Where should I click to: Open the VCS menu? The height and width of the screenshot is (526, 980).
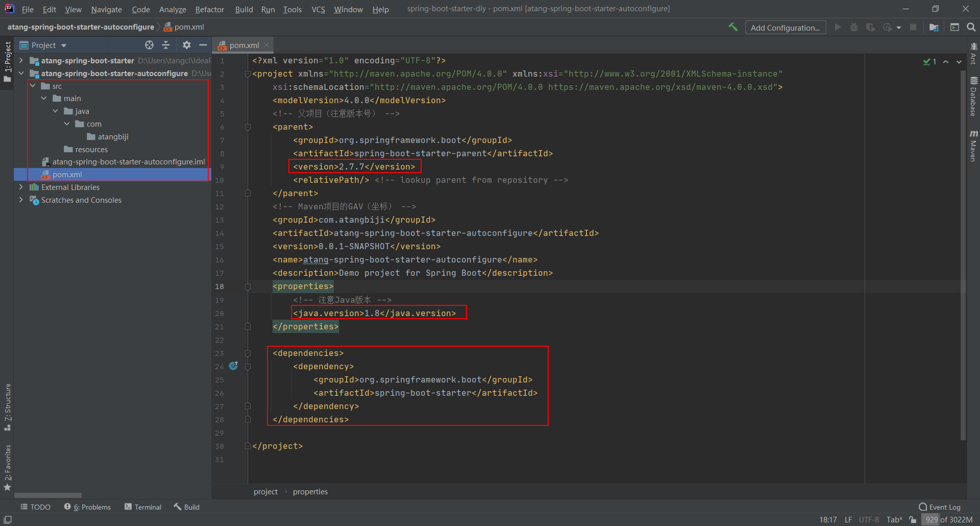(x=318, y=9)
